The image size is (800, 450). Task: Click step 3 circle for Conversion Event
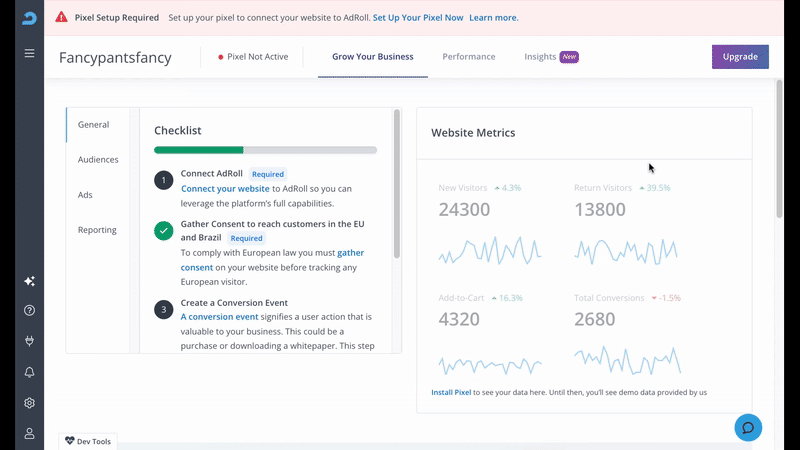coord(164,309)
